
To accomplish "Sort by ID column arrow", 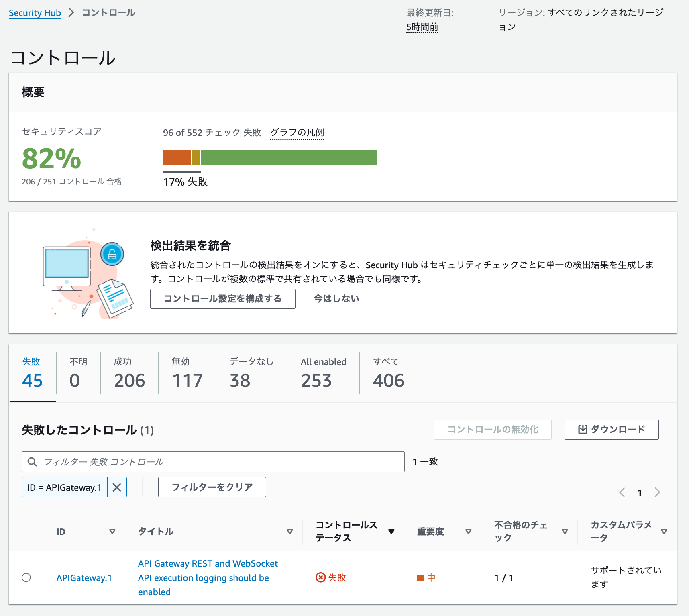I will click(112, 532).
